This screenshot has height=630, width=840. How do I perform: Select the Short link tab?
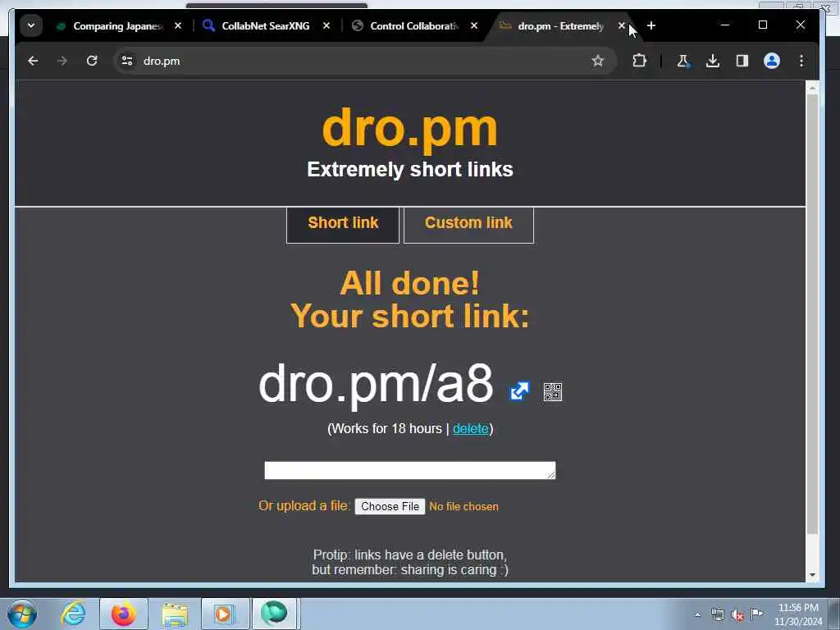(343, 225)
